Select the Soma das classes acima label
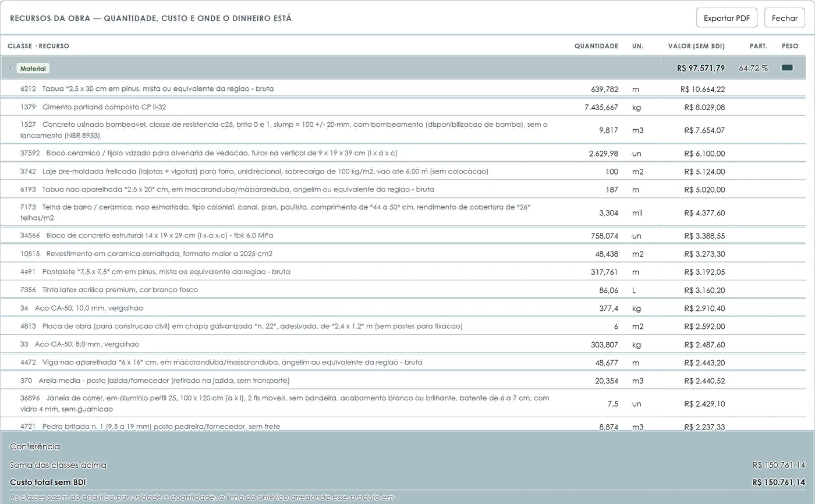The height and width of the screenshot is (504, 815). click(x=58, y=465)
